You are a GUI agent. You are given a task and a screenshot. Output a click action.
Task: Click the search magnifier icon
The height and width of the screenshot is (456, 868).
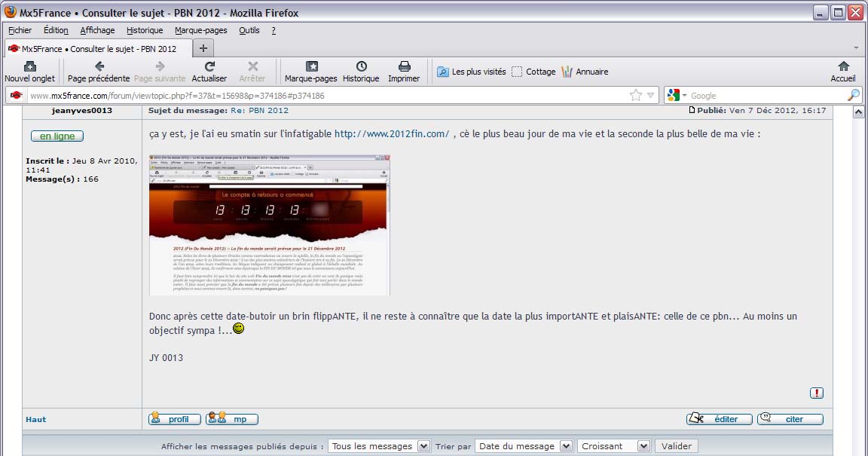pyautogui.click(x=854, y=95)
